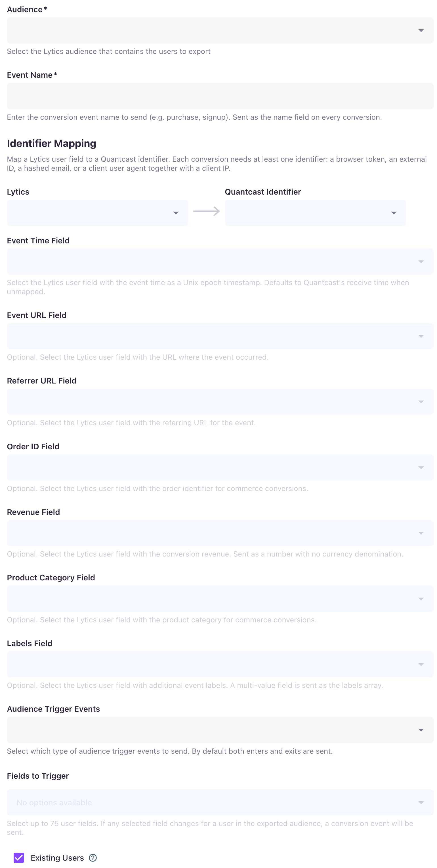
Task: Click the Audience dropdown caret icon
Action: pos(421,31)
